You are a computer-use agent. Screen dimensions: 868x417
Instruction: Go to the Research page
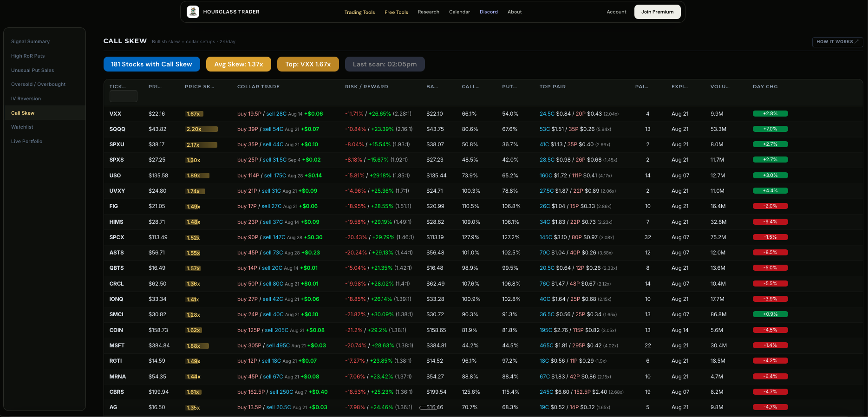[x=428, y=12]
